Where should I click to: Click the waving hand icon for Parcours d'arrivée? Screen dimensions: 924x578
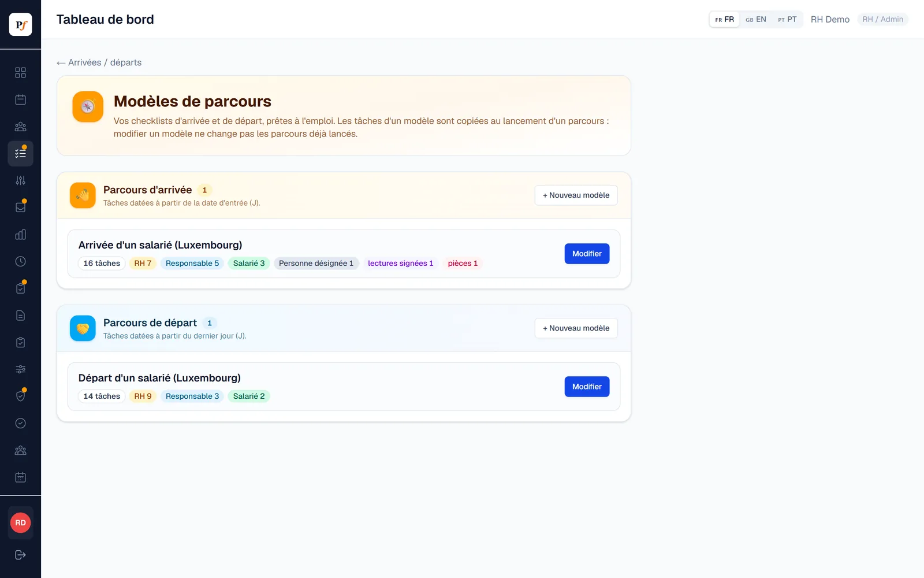point(83,195)
